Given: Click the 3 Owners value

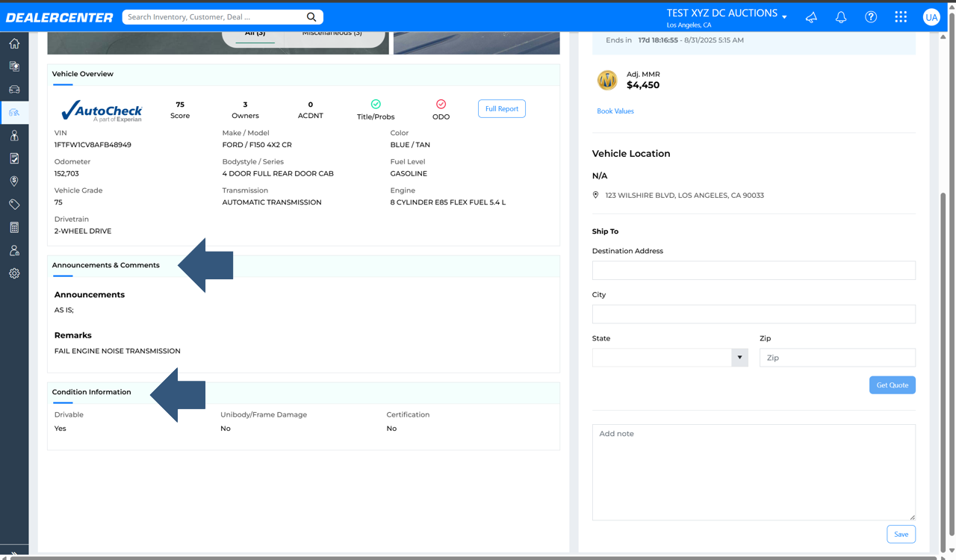Looking at the screenshot, I should click(245, 105).
